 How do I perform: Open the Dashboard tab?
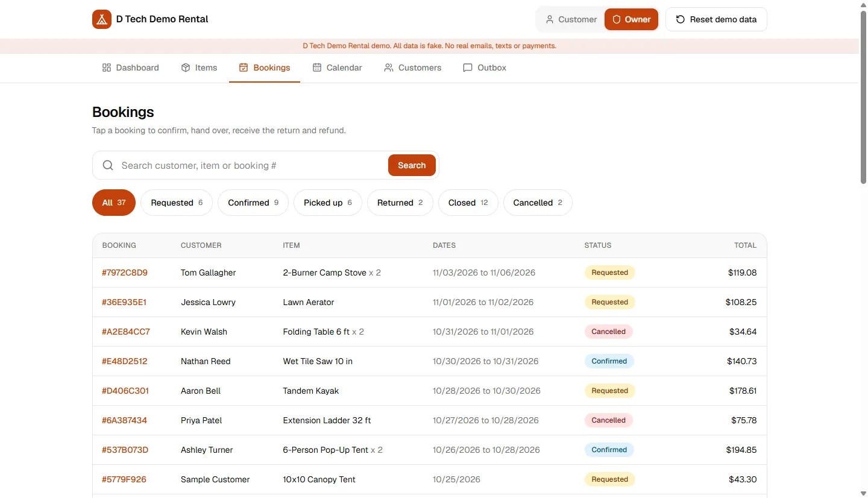(130, 68)
